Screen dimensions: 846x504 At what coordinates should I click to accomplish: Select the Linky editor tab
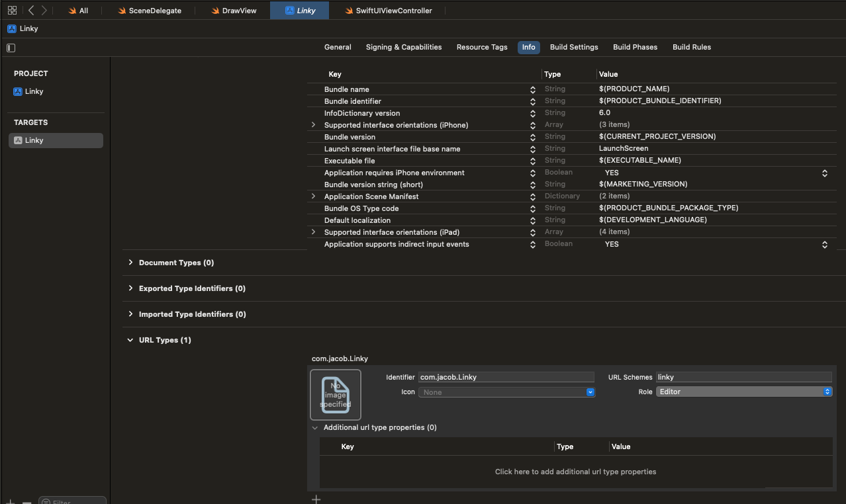pyautogui.click(x=300, y=11)
